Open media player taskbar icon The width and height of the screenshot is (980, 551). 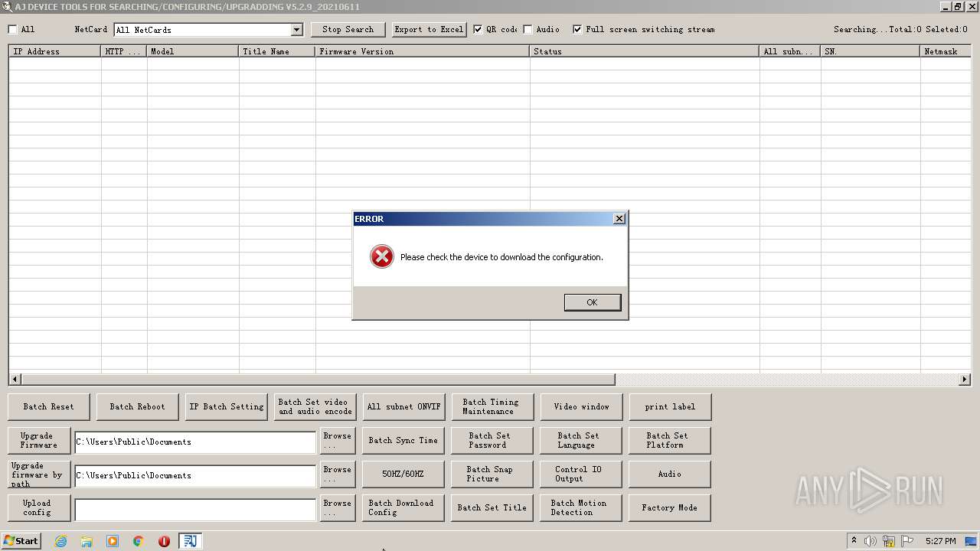113,541
